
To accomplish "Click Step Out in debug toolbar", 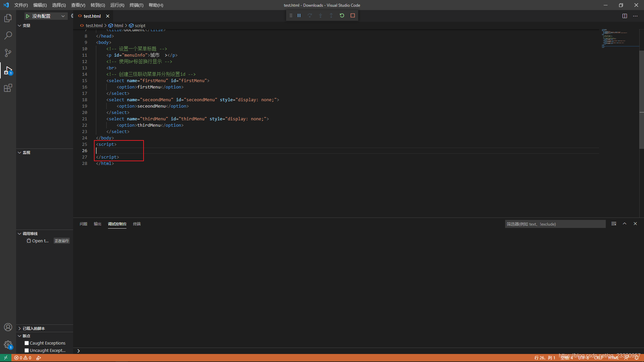I will coord(331,15).
